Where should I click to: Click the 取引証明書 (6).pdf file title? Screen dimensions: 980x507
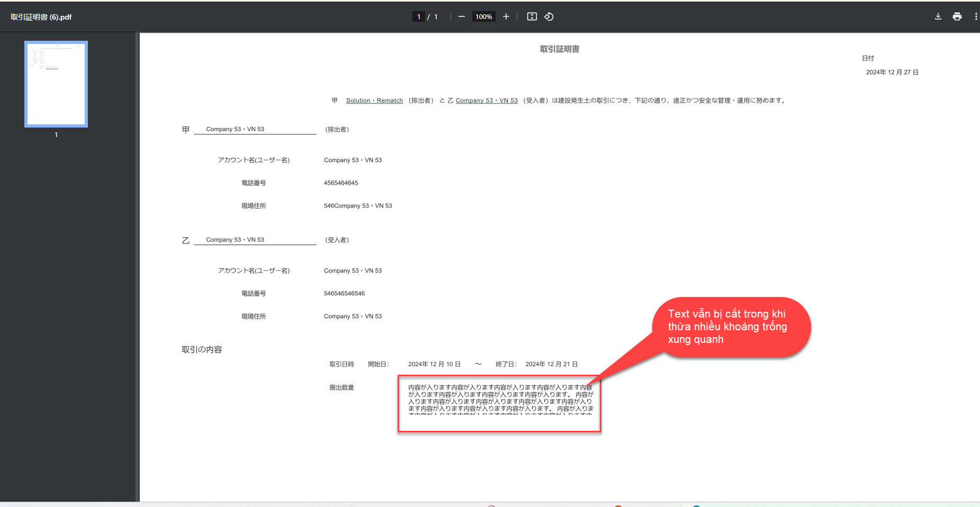[x=41, y=17]
